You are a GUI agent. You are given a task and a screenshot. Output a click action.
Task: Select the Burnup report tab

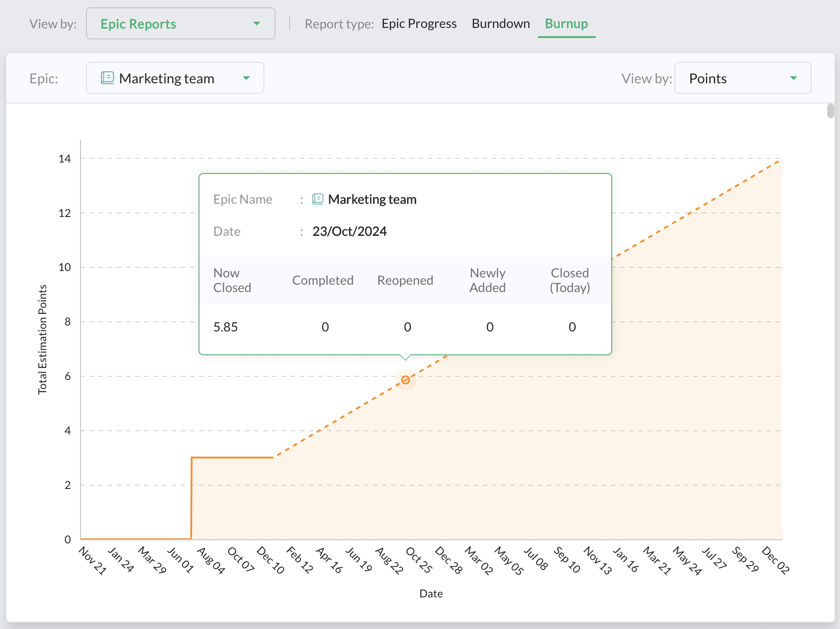coord(566,24)
